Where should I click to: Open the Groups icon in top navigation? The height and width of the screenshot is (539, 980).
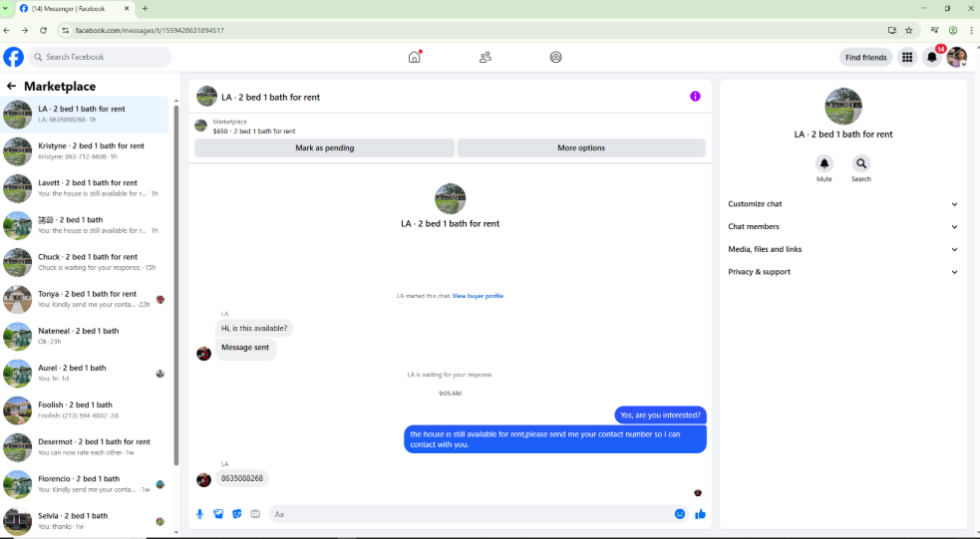click(555, 57)
